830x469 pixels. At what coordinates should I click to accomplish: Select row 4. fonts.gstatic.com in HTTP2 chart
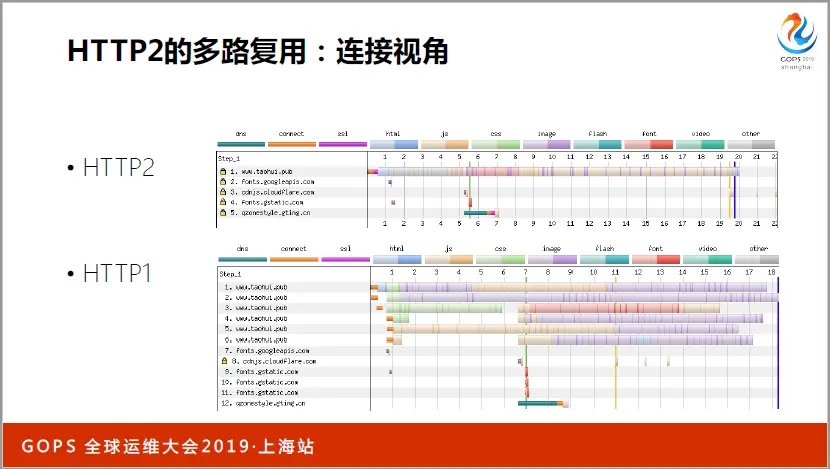point(497,202)
